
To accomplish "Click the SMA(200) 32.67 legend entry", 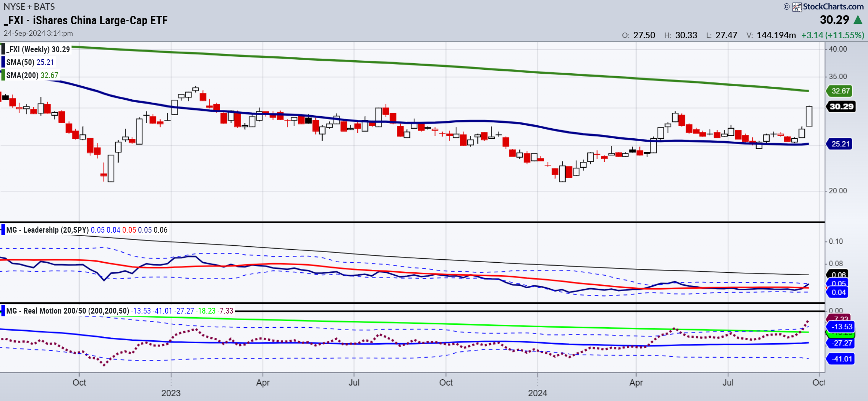I will click(x=32, y=75).
